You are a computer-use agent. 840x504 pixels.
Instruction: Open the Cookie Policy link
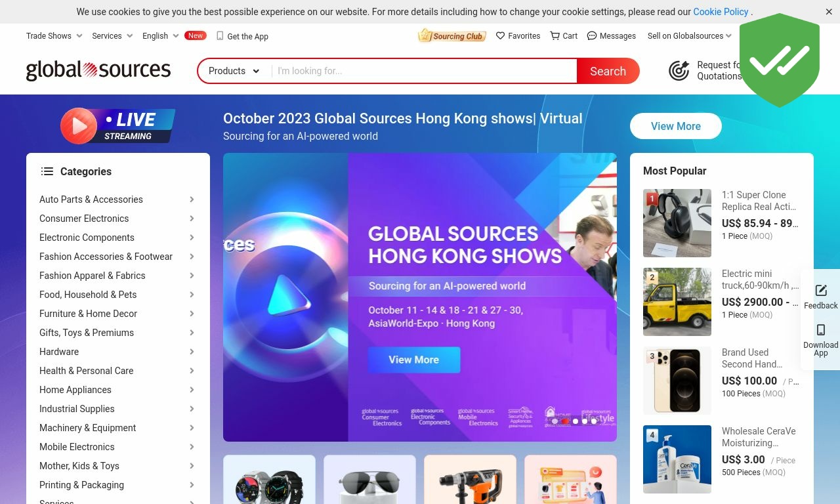[x=721, y=12]
